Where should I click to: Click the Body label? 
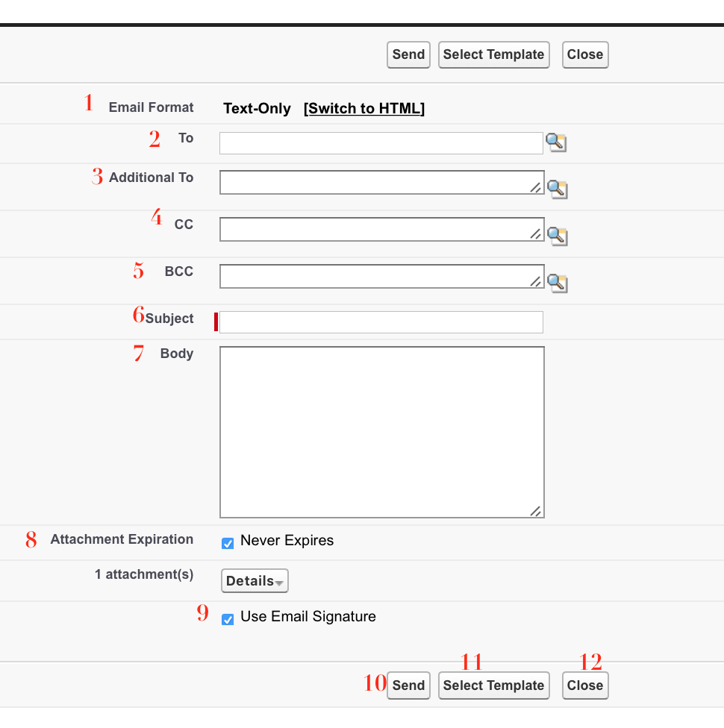(x=177, y=354)
